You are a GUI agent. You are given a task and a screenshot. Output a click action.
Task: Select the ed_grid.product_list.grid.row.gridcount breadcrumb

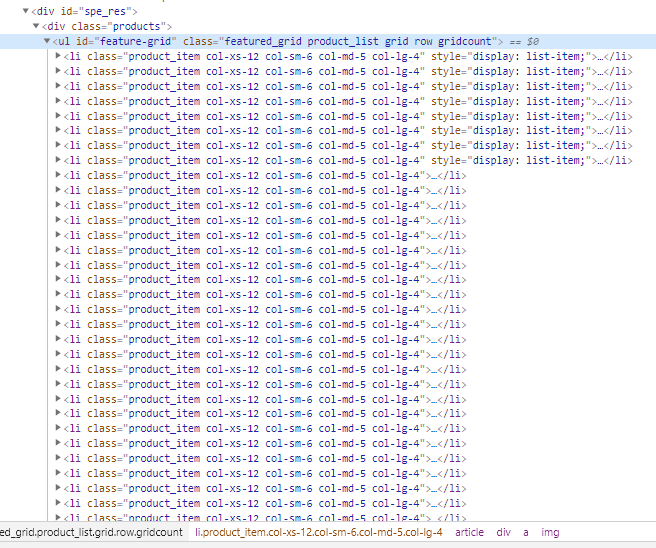pyautogui.click(x=91, y=532)
